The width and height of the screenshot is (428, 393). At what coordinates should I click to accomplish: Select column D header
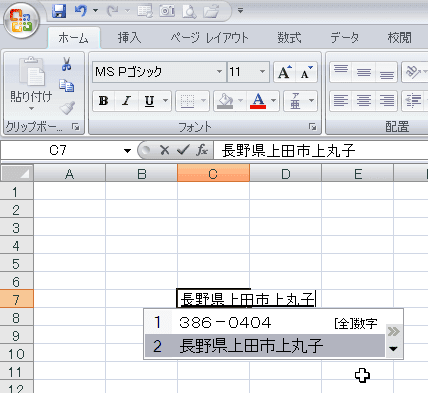pos(286,173)
